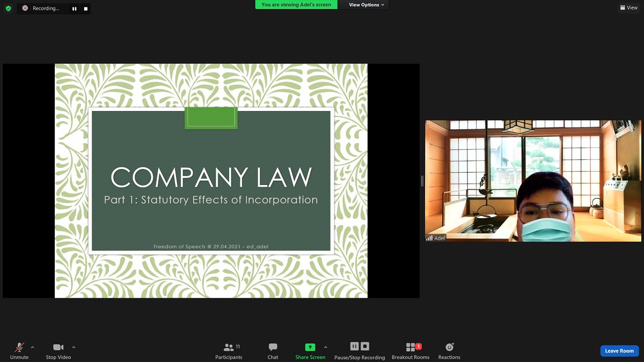The image size is (644, 362).
Task: Pause recording from the Recording... indicator
Action: click(x=74, y=9)
